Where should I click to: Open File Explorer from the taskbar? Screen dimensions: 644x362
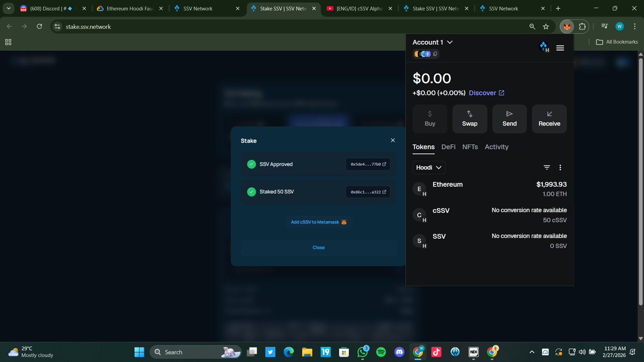coord(307,352)
